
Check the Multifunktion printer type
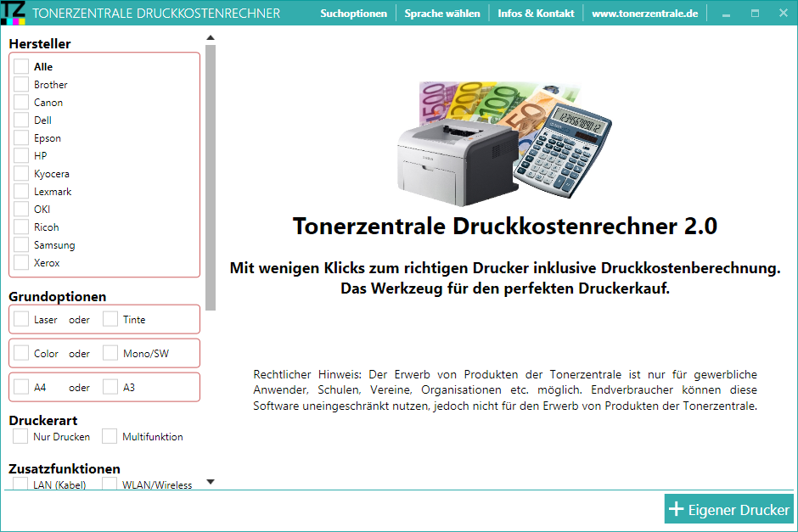pos(110,435)
